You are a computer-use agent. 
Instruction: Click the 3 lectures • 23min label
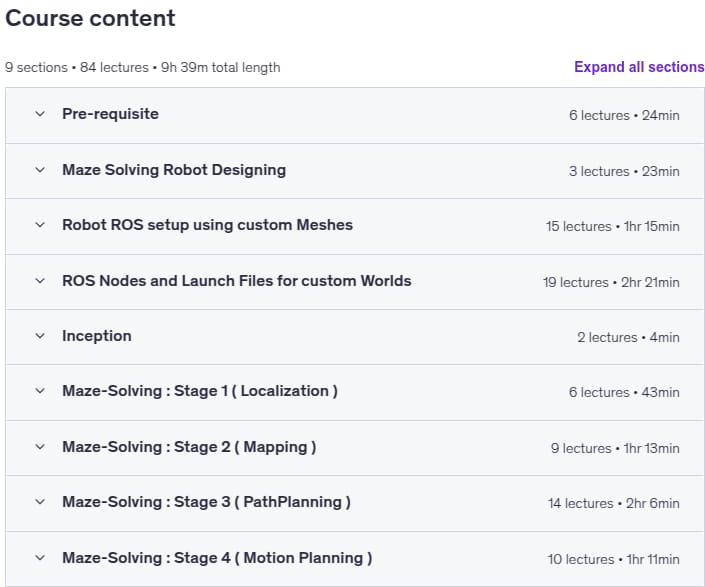tap(624, 171)
